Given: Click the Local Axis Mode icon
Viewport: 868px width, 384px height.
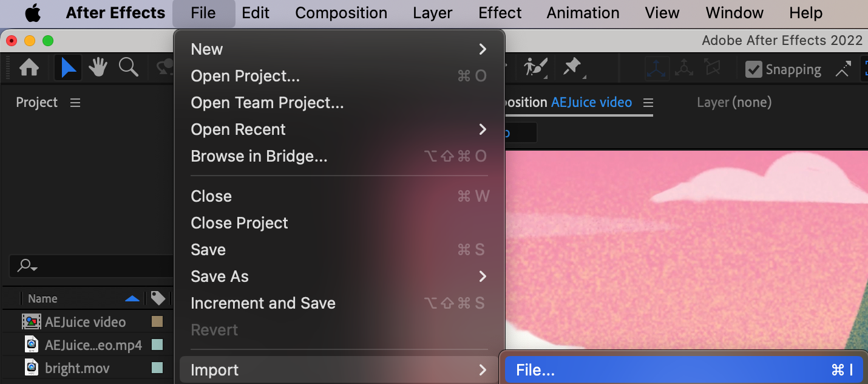Looking at the screenshot, I should coord(657,69).
